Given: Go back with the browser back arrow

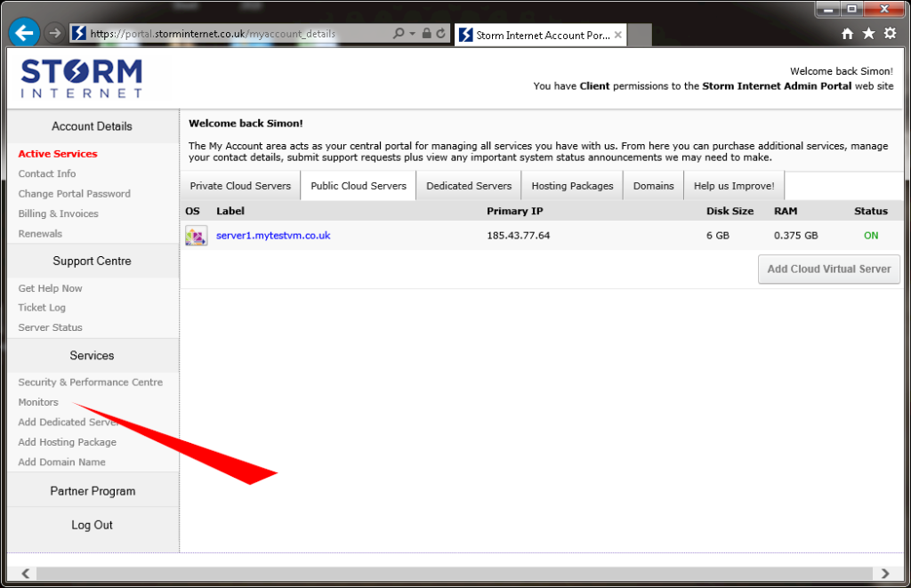Looking at the screenshot, I should coord(24,33).
